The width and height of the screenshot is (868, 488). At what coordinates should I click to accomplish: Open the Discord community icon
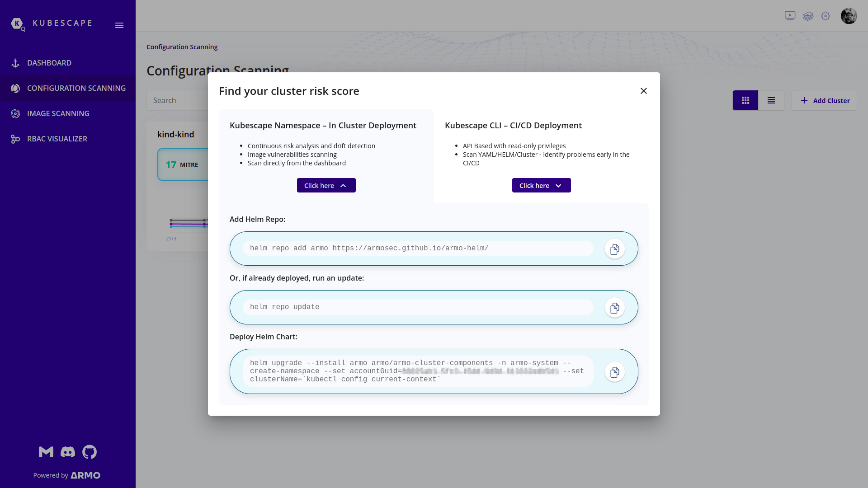pos(68,452)
